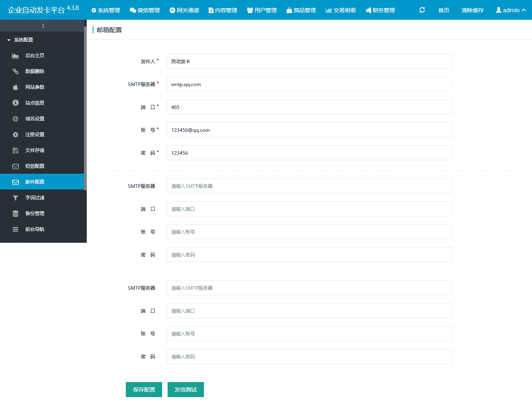Select 后台主页 in the sidebar
Image resolution: width=532 pixels, height=403 pixels.
42,56
